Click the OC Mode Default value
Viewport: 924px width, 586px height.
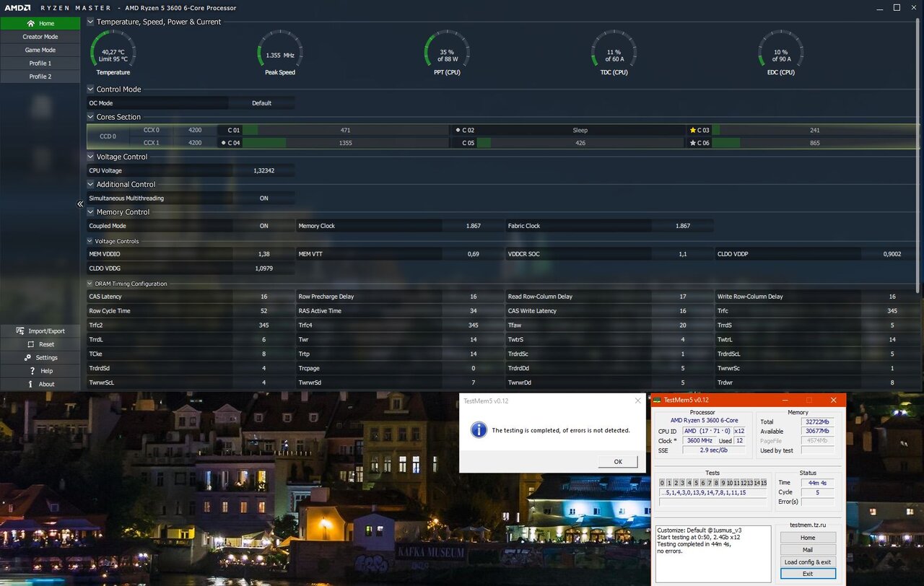[261, 103]
